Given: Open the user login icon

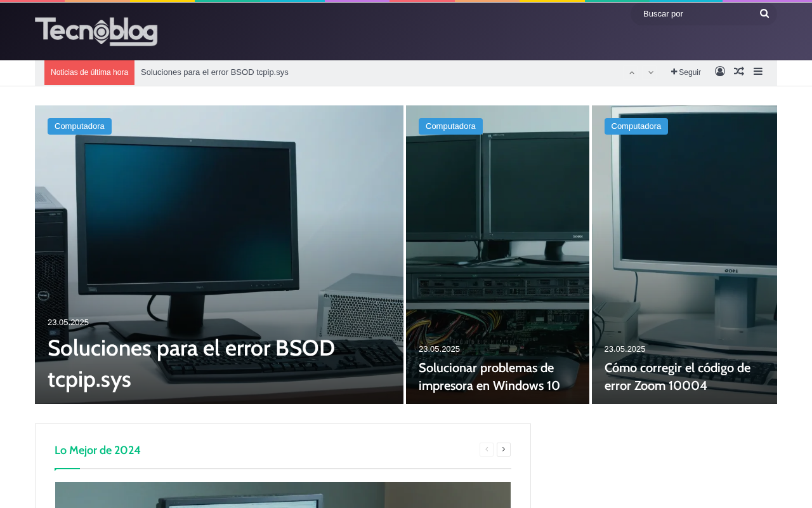Looking at the screenshot, I should pyautogui.click(x=720, y=72).
